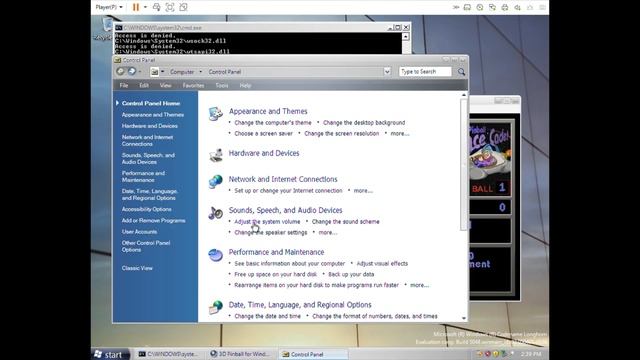Click the VMware pause button
640x360 pixels.
point(136,7)
